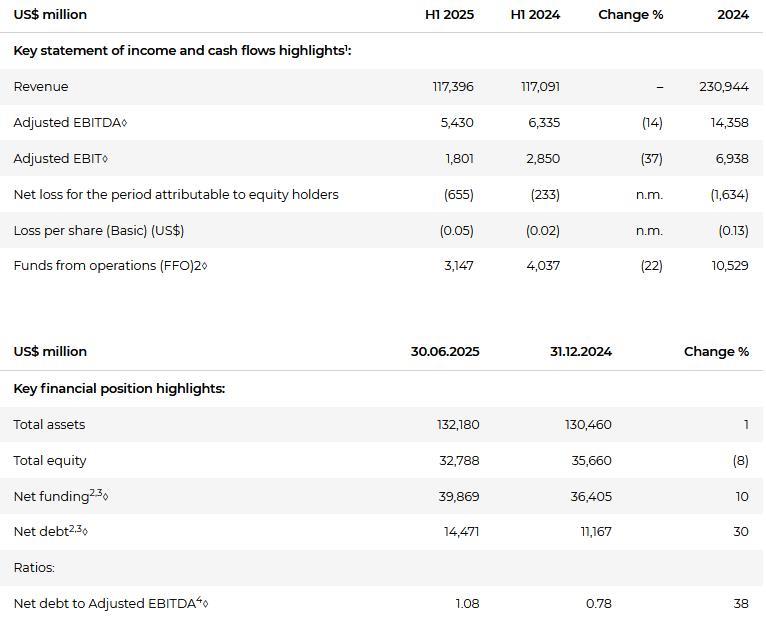Click the diamond icon after Funds from operations

click(204, 266)
